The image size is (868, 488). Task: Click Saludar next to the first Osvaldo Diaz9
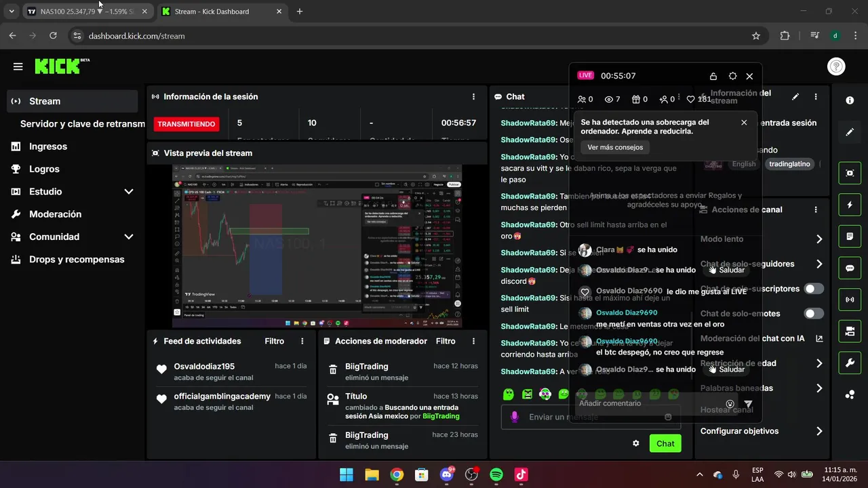click(727, 270)
